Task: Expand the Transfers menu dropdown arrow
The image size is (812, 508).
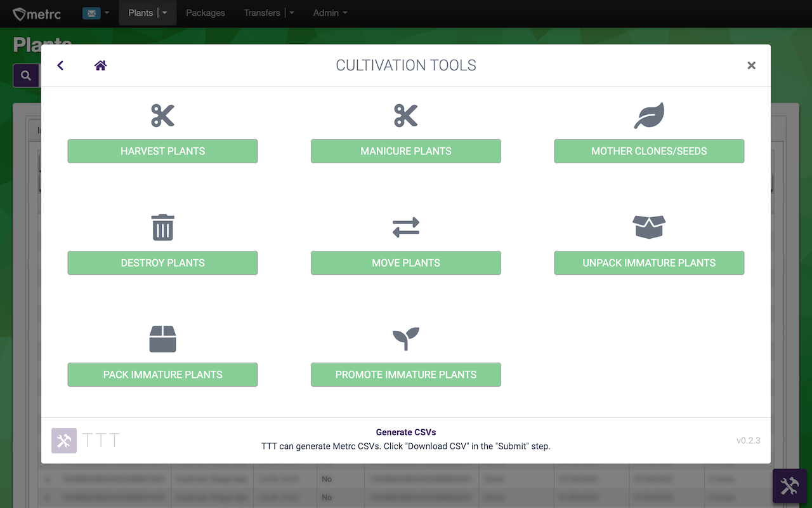Action: (x=292, y=13)
